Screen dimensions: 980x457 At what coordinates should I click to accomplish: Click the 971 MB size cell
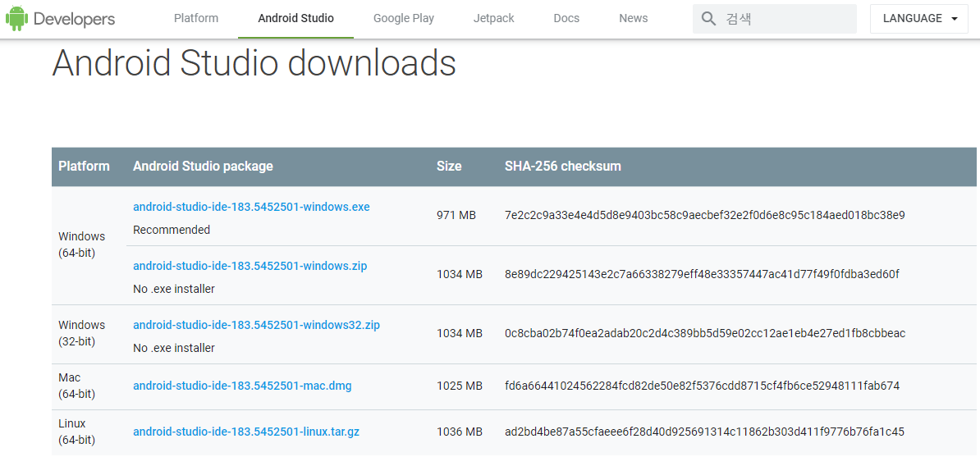click(456, 215)
